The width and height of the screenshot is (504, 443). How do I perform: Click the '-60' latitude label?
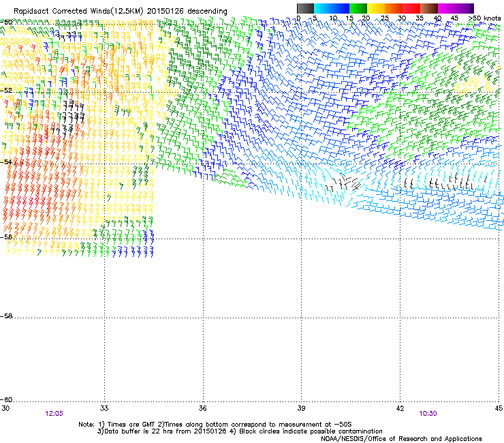(6, 399)
